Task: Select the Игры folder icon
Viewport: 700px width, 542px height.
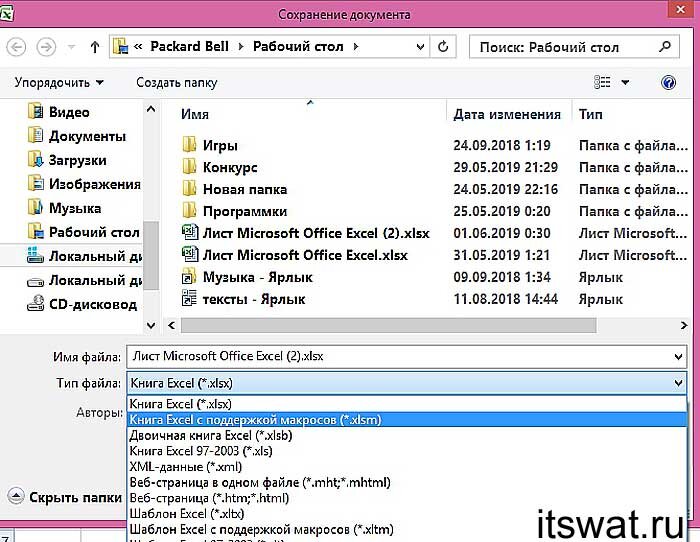Action: click(x=189, y=145)
